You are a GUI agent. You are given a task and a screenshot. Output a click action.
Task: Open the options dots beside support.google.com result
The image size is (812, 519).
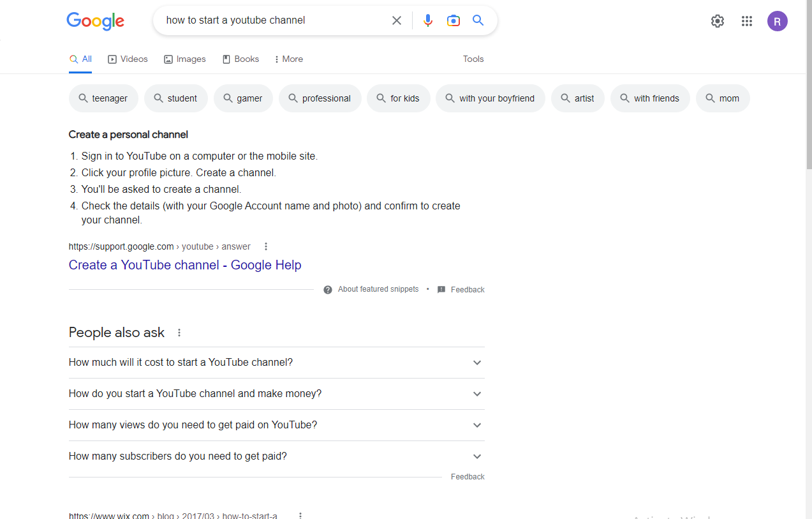click(266, 246)
